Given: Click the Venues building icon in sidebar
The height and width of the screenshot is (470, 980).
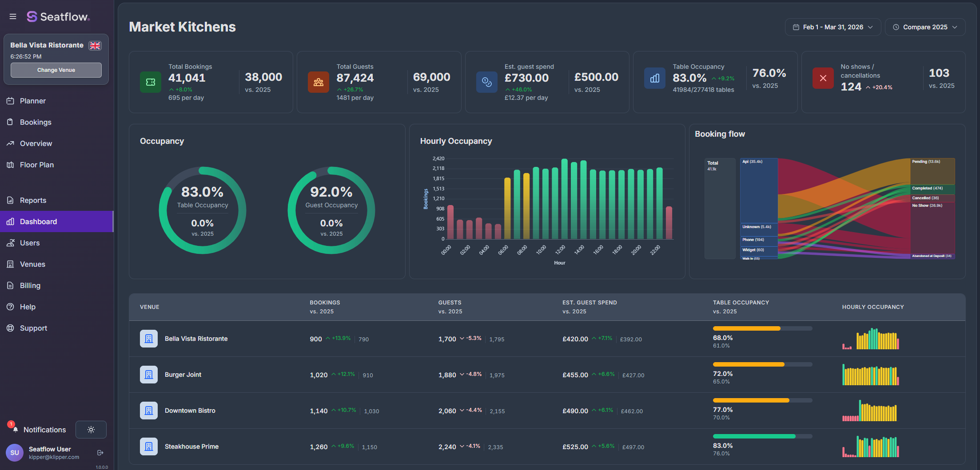Looking at the screenshot, I should [x=10, y=264].
